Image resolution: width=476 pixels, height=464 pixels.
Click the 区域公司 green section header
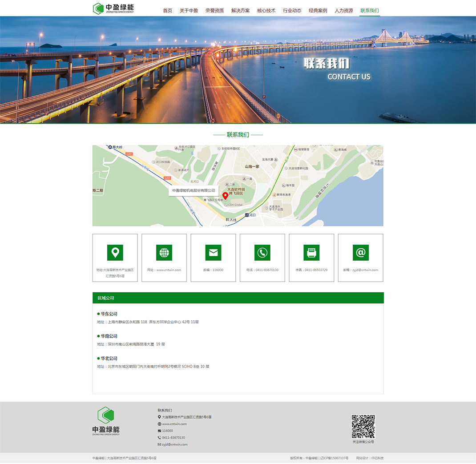(238, 298)
